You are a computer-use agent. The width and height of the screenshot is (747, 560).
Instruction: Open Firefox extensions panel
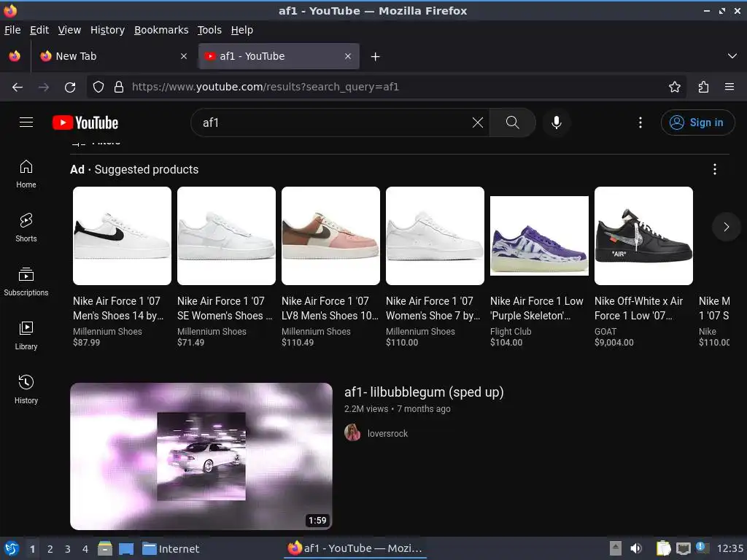(703, 87)
